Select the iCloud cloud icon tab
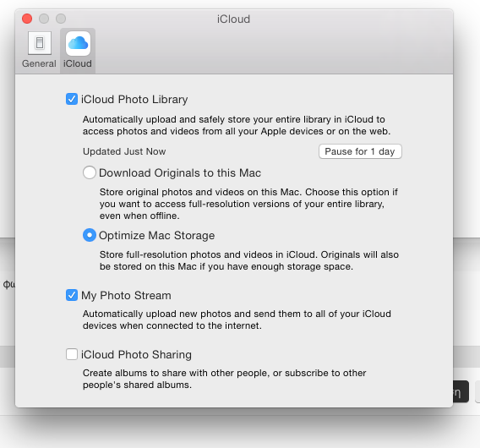This screenshot has width=480, height=448. click(x=78, y=43)
